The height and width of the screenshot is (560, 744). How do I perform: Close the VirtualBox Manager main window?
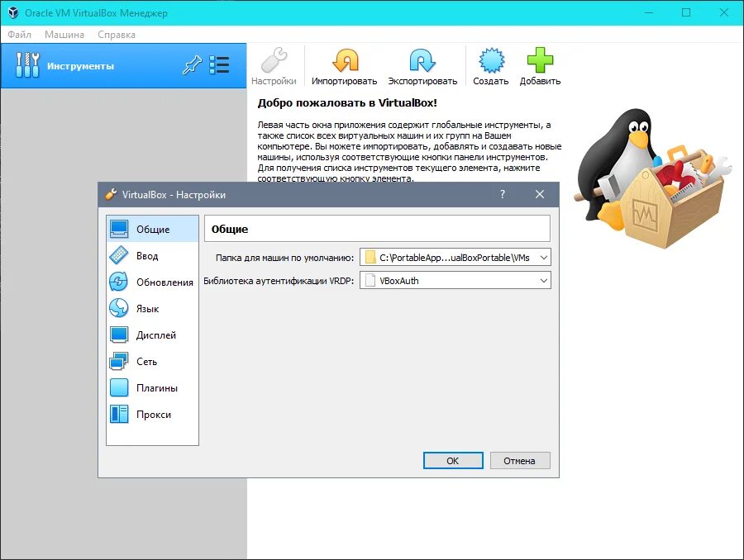click(723, 13)
